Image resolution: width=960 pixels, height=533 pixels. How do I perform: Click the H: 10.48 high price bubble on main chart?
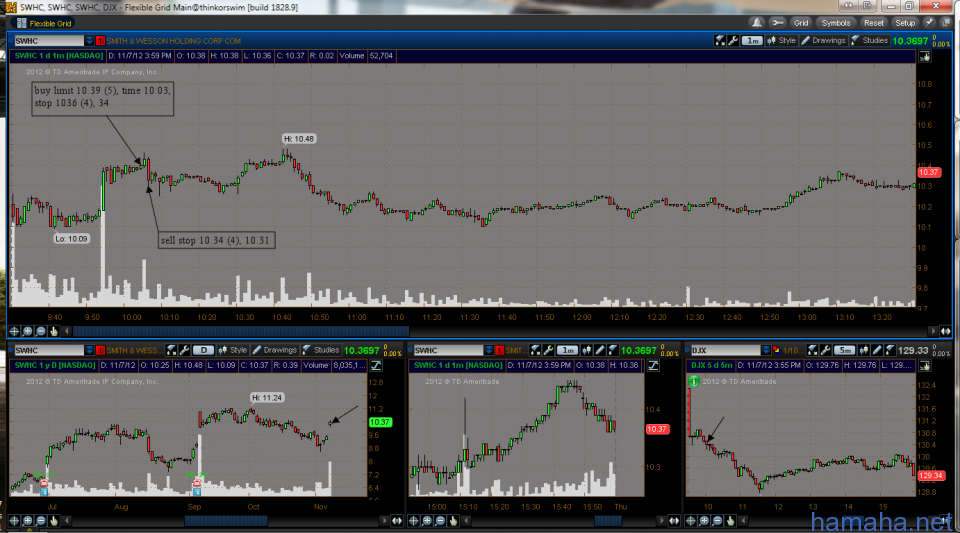click(x=299, y=139)
